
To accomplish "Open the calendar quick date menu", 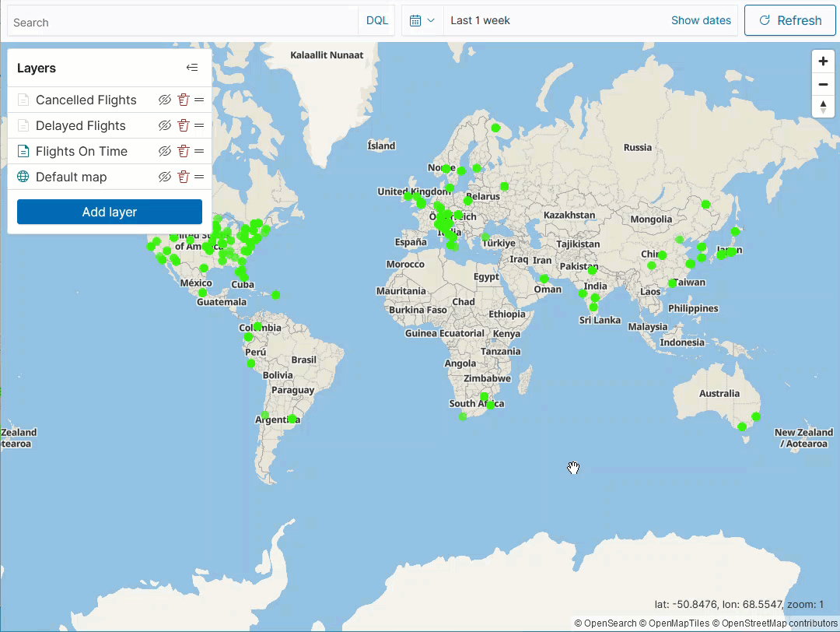I will [x=422, y=21].
